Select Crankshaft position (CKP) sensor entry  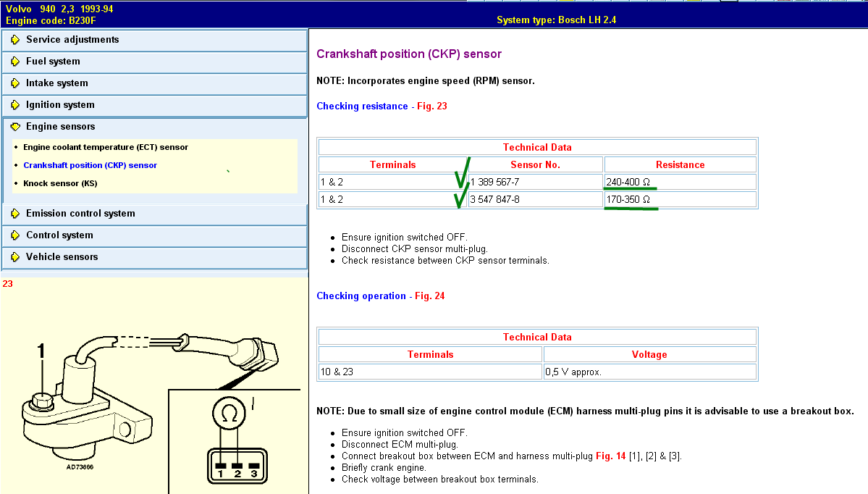pos(90,166)
